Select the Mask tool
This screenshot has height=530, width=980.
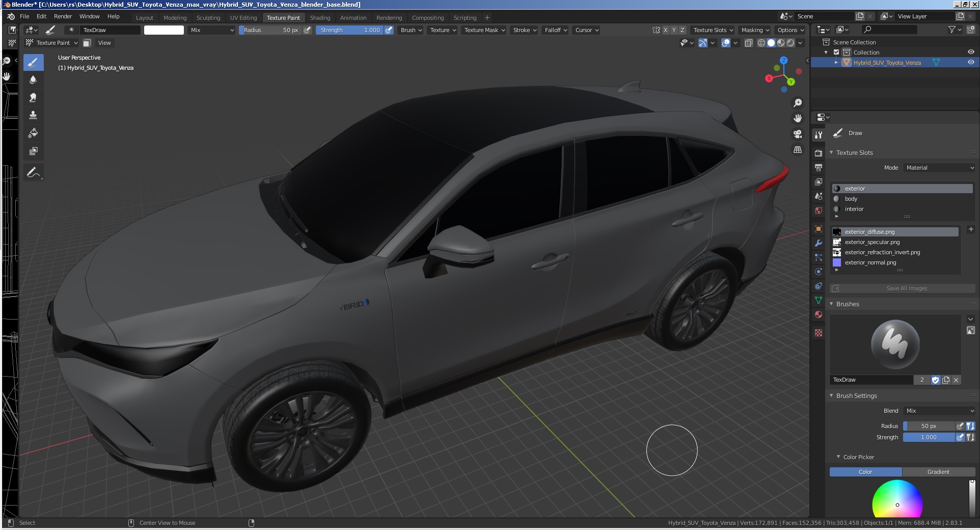pos(33,151)
